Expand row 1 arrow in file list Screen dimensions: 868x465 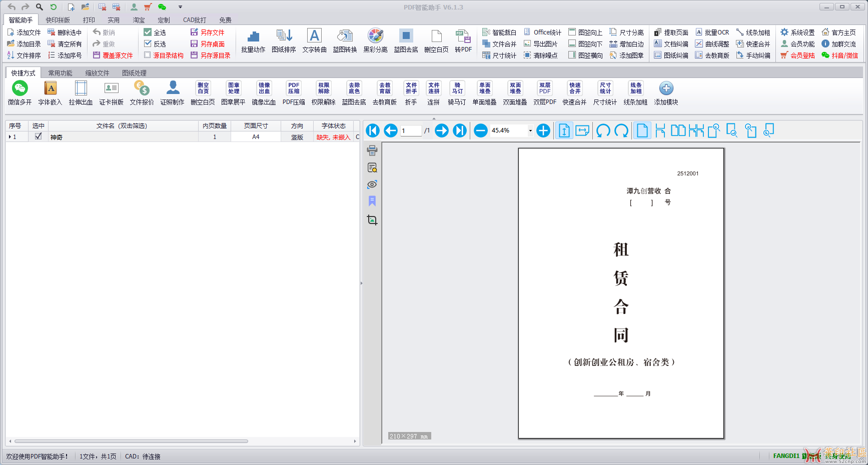[x=10, y=136]
